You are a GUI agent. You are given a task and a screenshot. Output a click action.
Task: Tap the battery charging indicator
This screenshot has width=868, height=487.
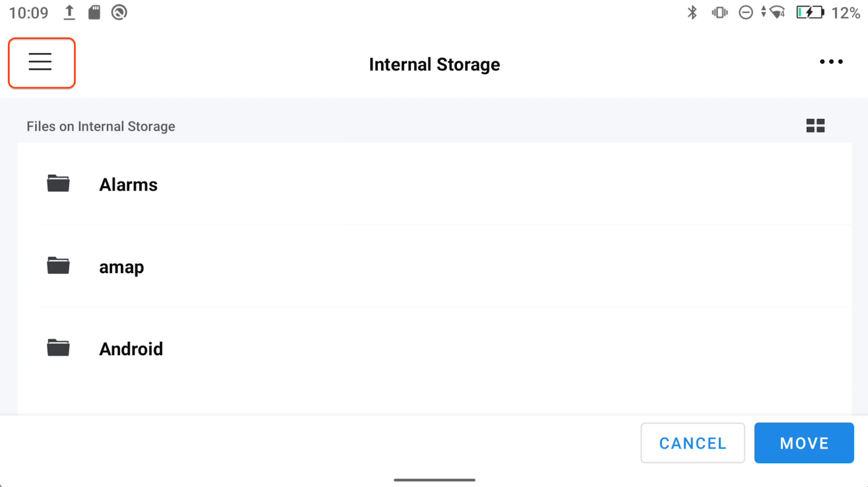809,12
